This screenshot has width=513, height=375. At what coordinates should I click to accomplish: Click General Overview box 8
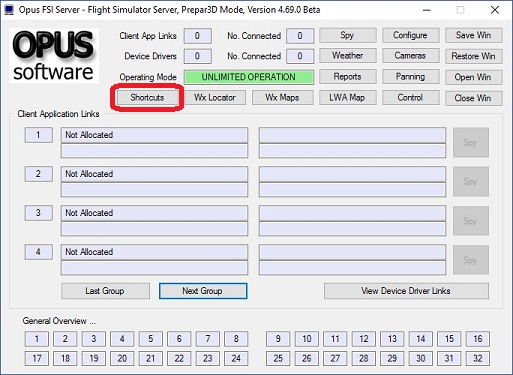[236, 339]
